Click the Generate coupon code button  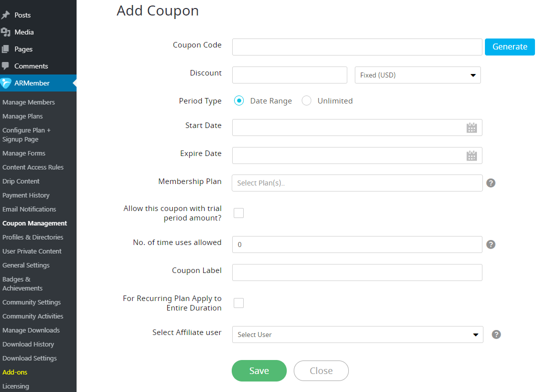tap(509, 46)
